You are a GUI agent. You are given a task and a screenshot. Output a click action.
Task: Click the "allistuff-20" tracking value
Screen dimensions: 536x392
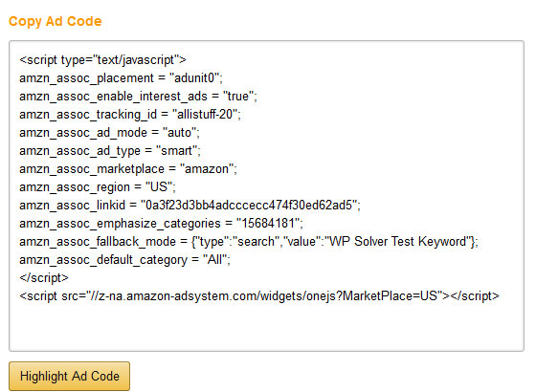(205, 114)
